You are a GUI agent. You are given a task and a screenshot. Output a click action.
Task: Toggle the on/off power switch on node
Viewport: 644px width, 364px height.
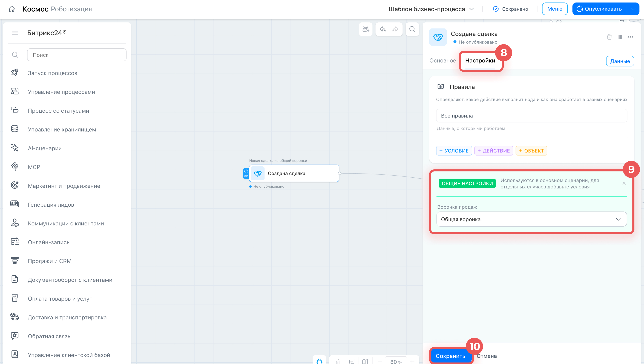tap(246, 173)
